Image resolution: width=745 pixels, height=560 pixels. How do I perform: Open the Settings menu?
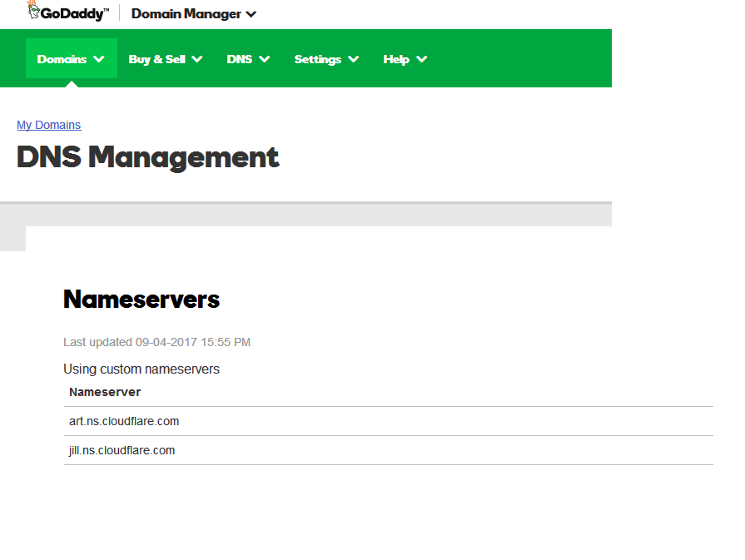coord(326,59)
